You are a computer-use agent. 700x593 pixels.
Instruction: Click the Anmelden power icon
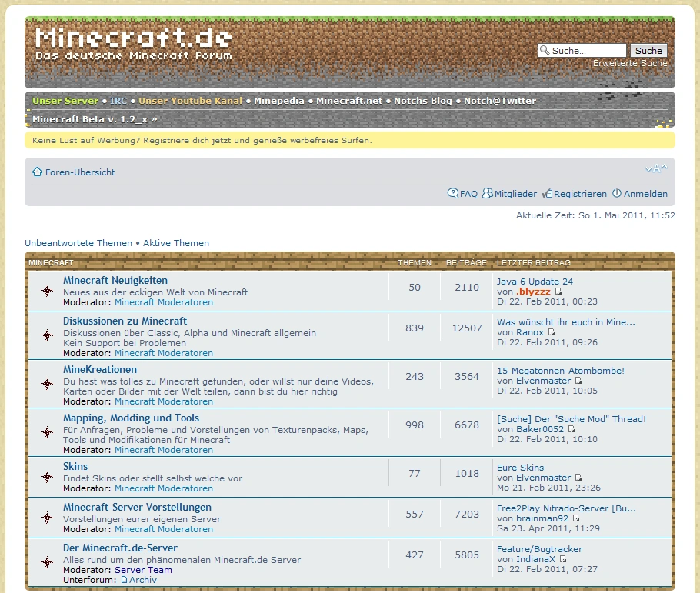616,193
